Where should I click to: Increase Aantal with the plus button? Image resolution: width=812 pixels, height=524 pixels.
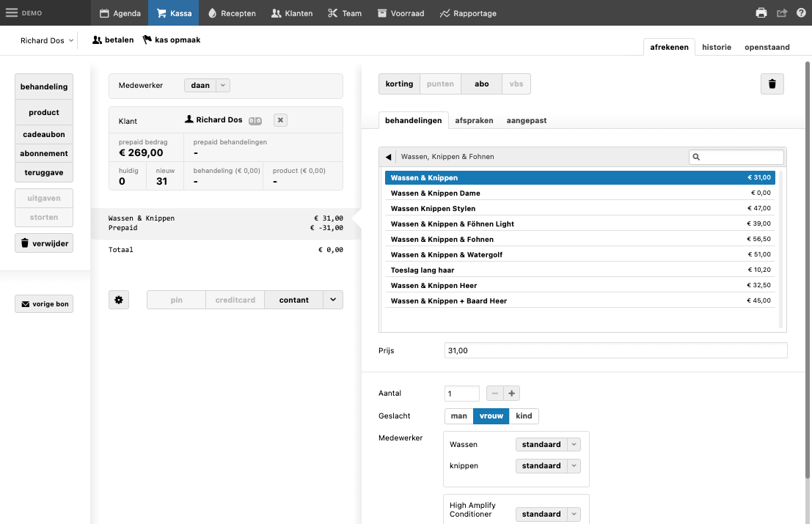[511, 394]
